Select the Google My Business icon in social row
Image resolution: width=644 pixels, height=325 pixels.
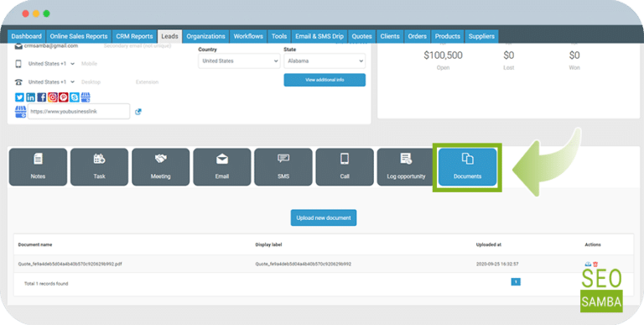(85, 97)
